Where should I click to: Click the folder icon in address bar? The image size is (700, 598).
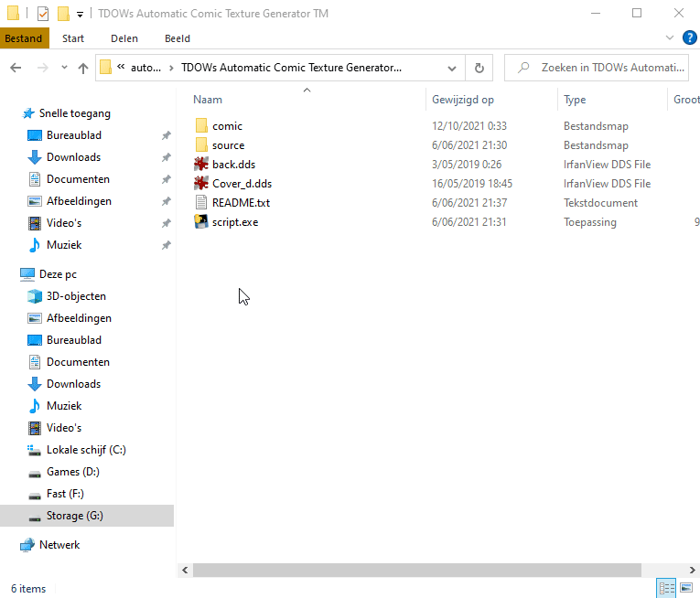pyautogui.click(x=106, y=68)
